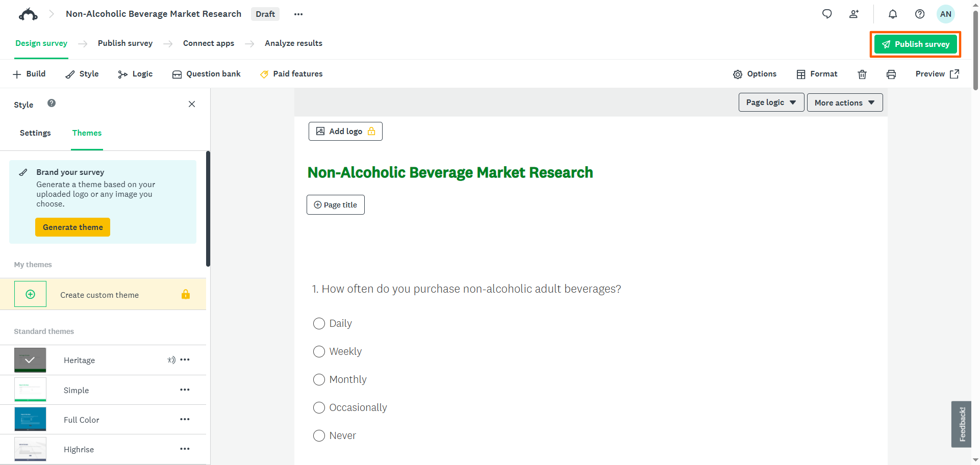Select the Daily radio option
The image size is (980, 465).
click(319, 324)
